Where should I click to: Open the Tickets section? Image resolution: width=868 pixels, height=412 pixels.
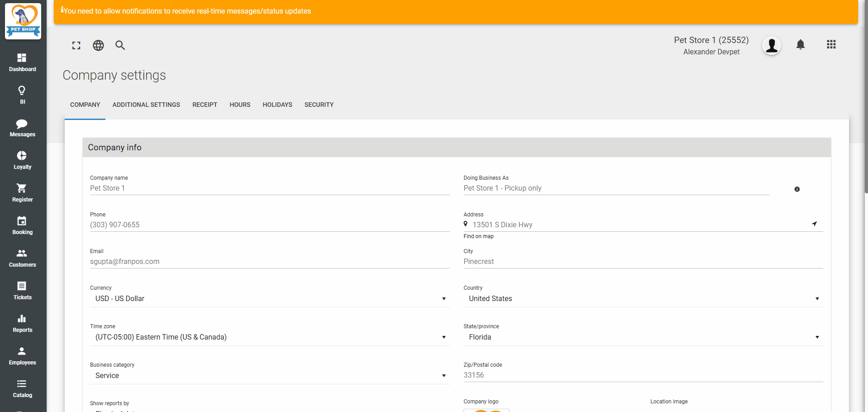point(23,291)
